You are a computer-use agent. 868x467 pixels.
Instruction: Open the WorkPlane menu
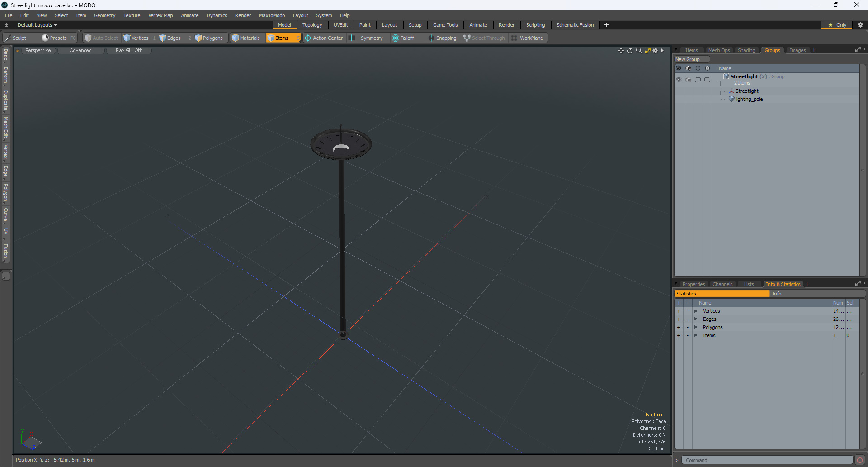click(528, 38)
